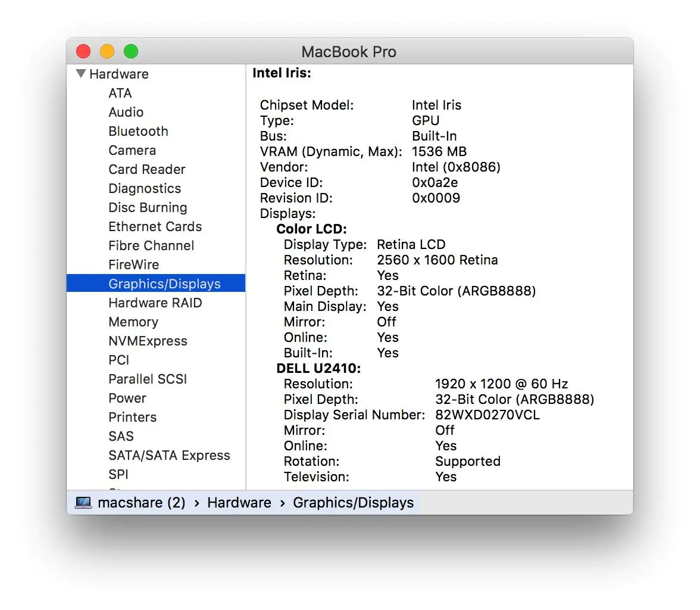Show Fibre Channel details
The height and width of the screenshot is (610, 700).
pos(151,246)
